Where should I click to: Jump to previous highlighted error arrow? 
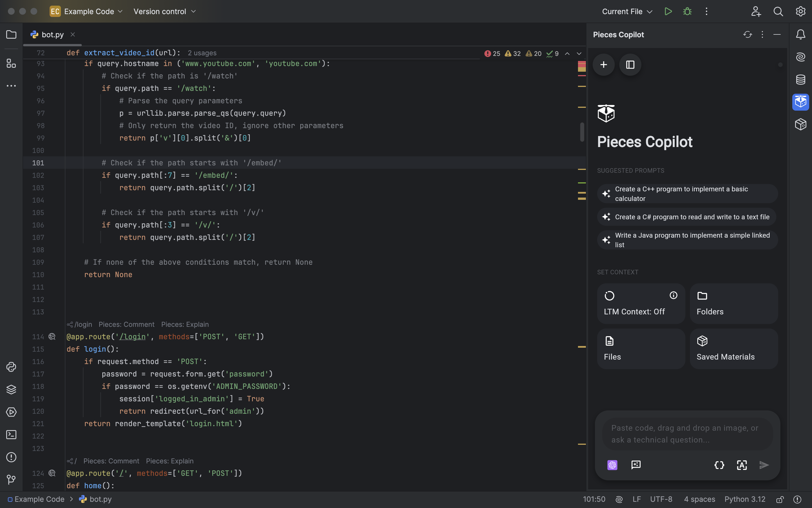coord(567,53)
